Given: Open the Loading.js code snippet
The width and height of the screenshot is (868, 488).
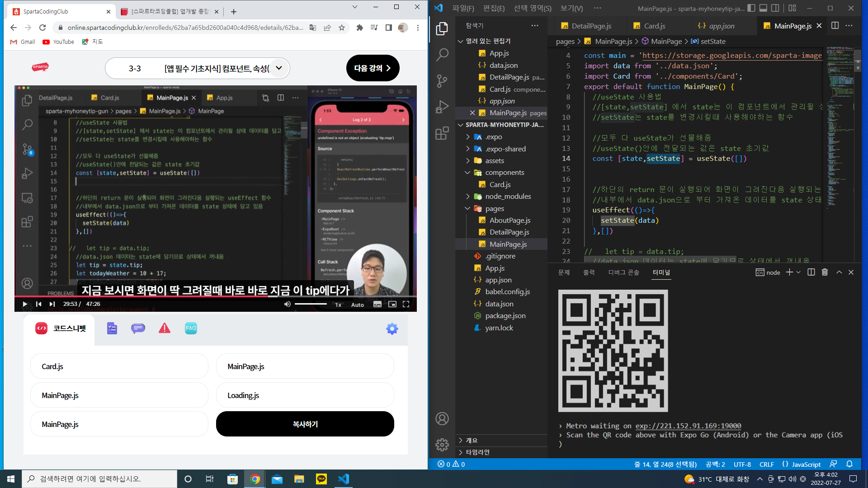Looking at the screenshot, I should point(305,395).
